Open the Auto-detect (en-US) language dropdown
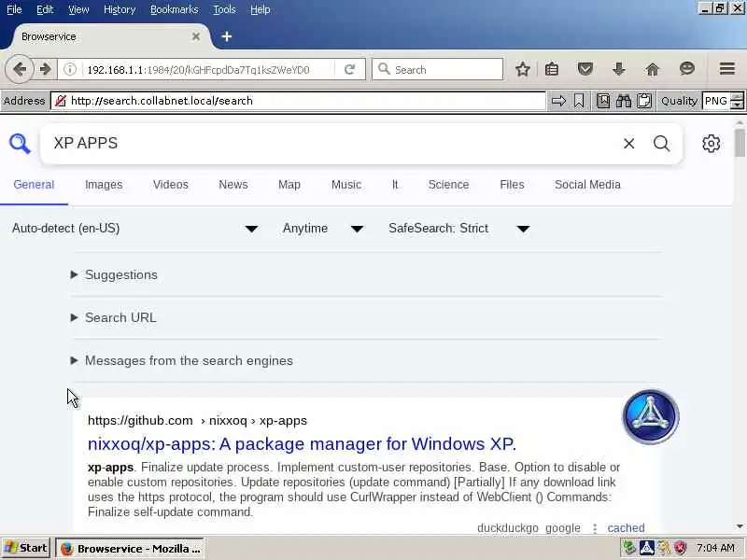The width and height of the screenshot is (747, 560). click(x=135, y=229)
